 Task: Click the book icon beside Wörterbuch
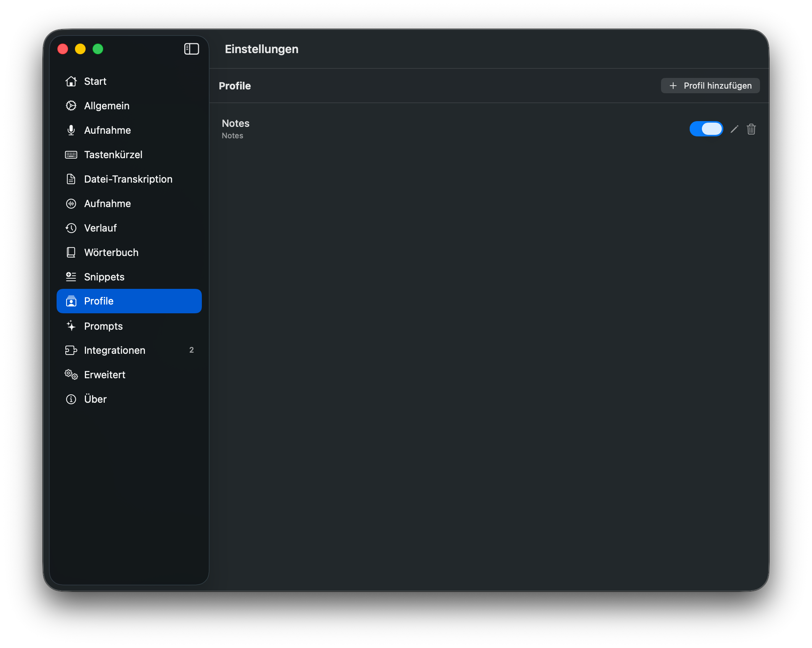pyautogui.click(x=71, y=253)
